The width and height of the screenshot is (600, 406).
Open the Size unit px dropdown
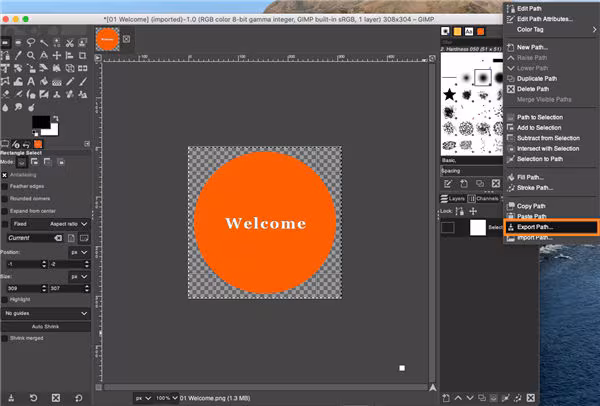coord(79,276)
